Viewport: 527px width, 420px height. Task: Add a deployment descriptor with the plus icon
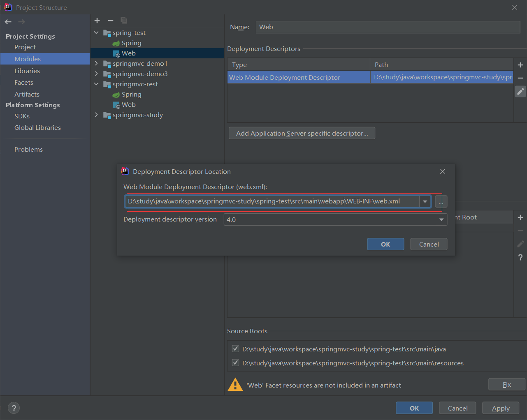coord(520,65)
